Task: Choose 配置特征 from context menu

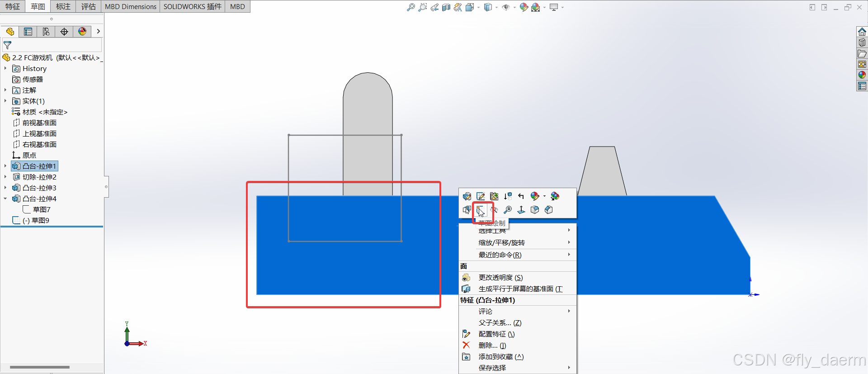Action: coord(518,334)
